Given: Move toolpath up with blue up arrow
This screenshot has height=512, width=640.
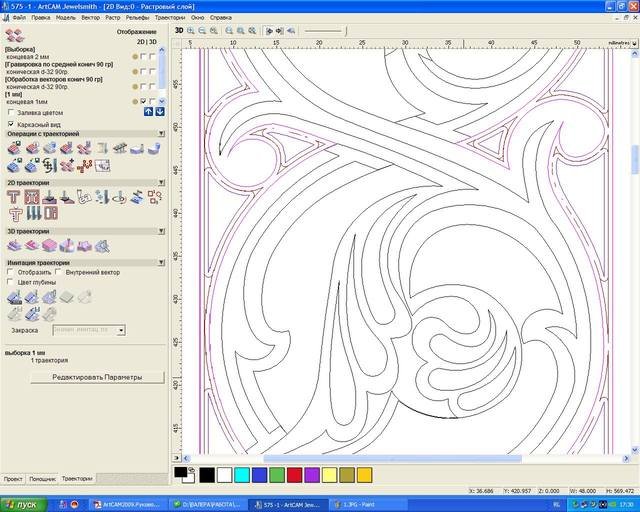Looking at the screenshot, I should (x=148, y=111).
